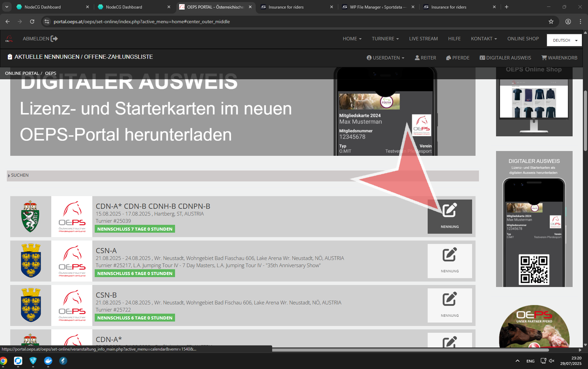
Task: Click the OEPS logo in the navbar
Action: [9, 39]
